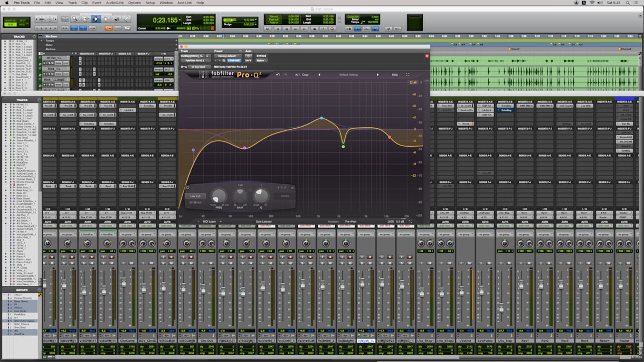The height and width of the screenshot is (362, 644).
Task: Click the green notch EQ band node
Action: tap(343, 146)
